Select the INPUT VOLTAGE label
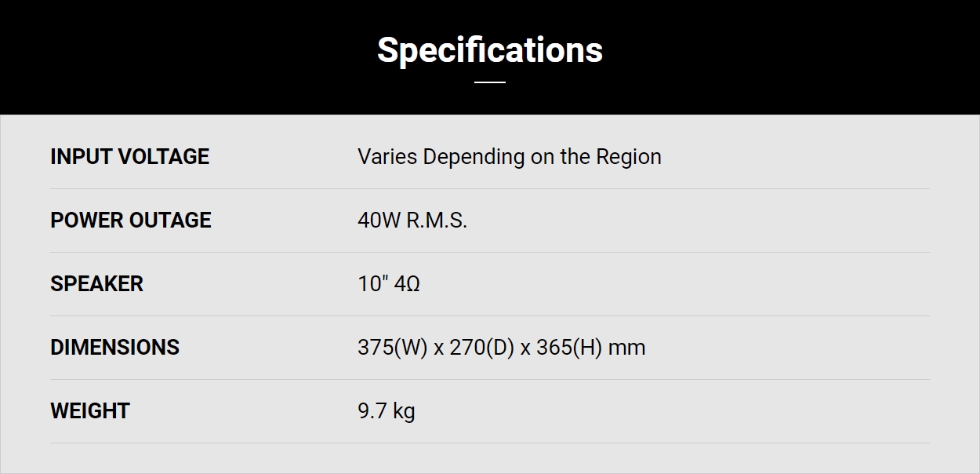This screenshot has width=980, height=474. 129,156
